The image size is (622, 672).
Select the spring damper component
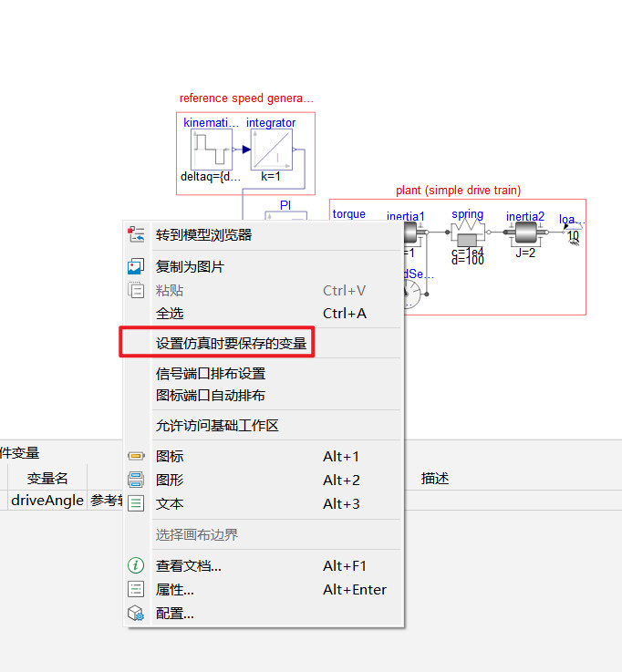(x=468, y=233)
